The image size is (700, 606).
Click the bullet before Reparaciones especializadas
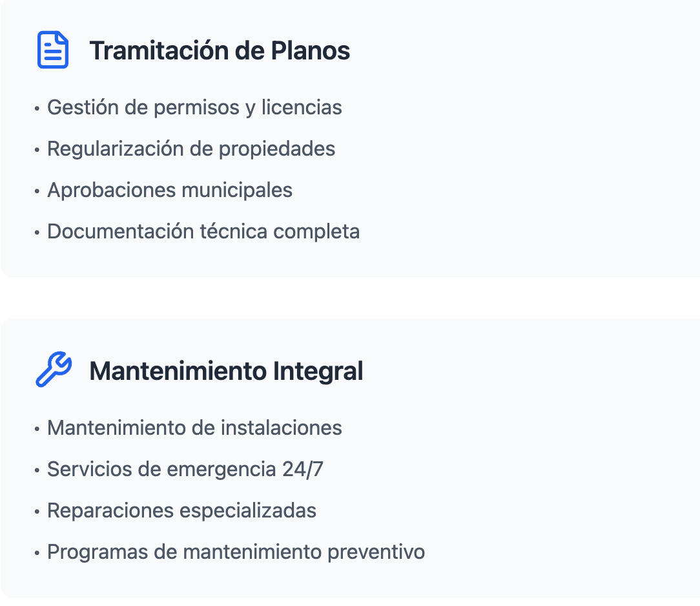coord(37,511)
